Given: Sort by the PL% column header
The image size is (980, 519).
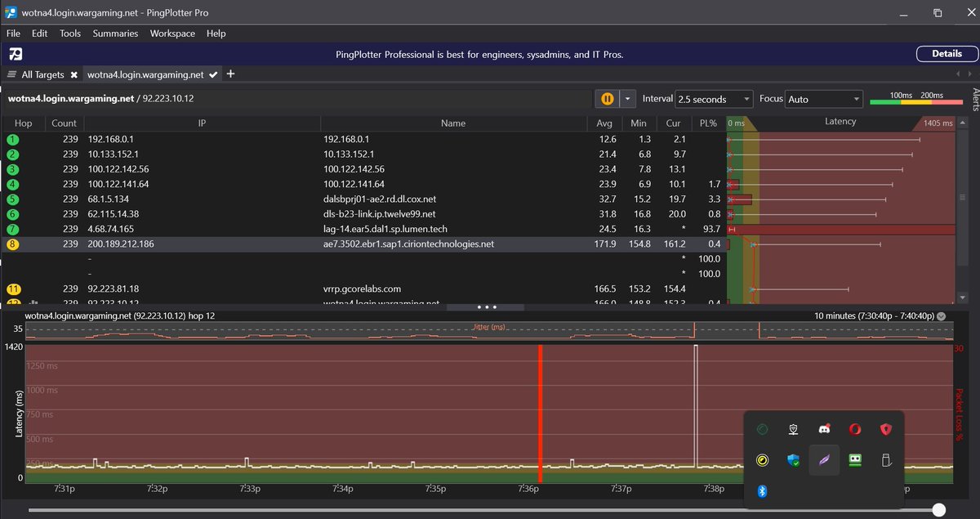Looking at the screenshot, I should point(708,123).
